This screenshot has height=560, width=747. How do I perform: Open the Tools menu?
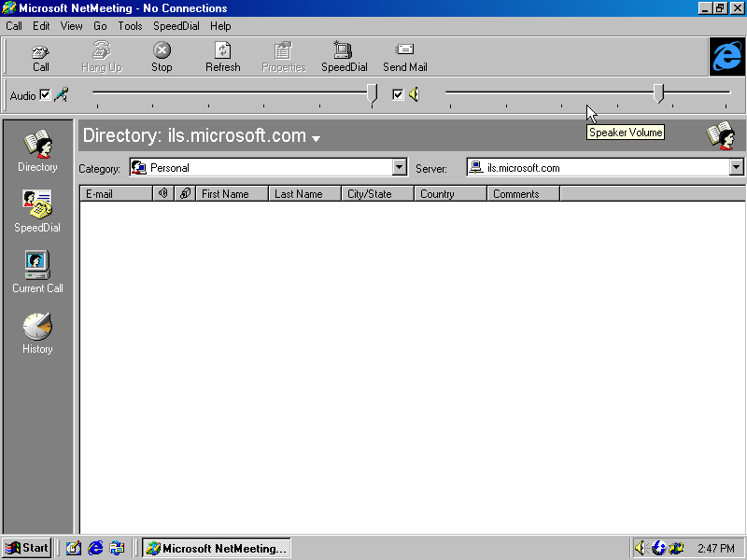click(x=130, y=26)
